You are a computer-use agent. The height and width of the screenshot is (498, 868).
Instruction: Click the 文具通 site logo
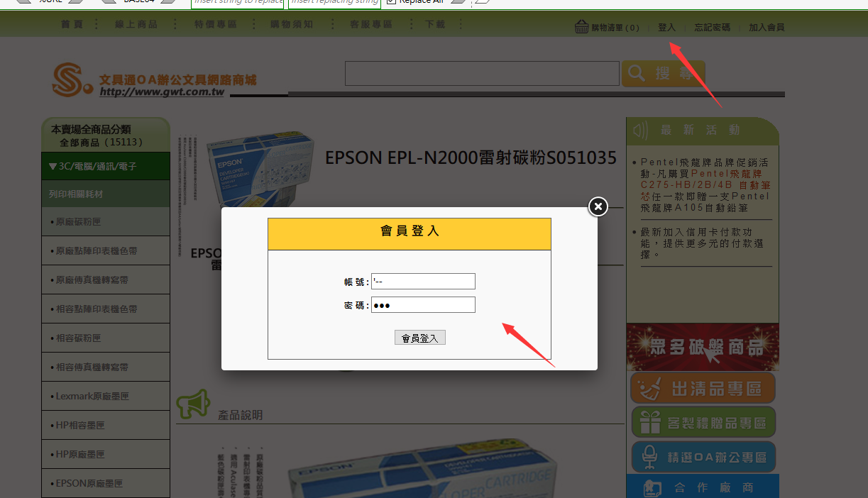154,79
